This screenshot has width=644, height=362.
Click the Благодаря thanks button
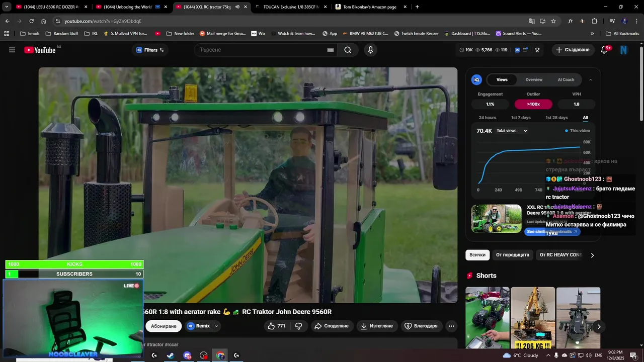point(421,326)
